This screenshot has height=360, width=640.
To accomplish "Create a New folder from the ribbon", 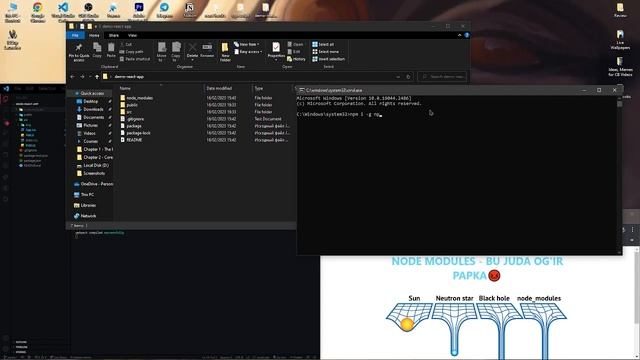I will [225, 52].
